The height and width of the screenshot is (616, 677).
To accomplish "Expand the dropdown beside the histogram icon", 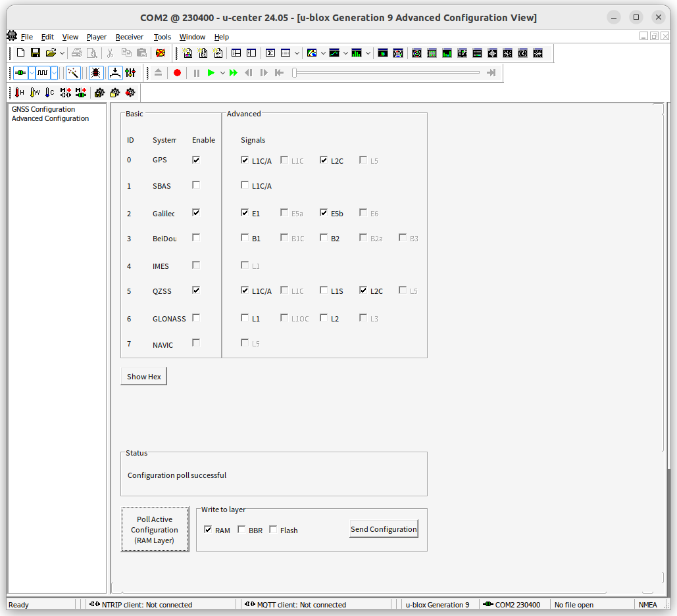I will tap(368, 53).
